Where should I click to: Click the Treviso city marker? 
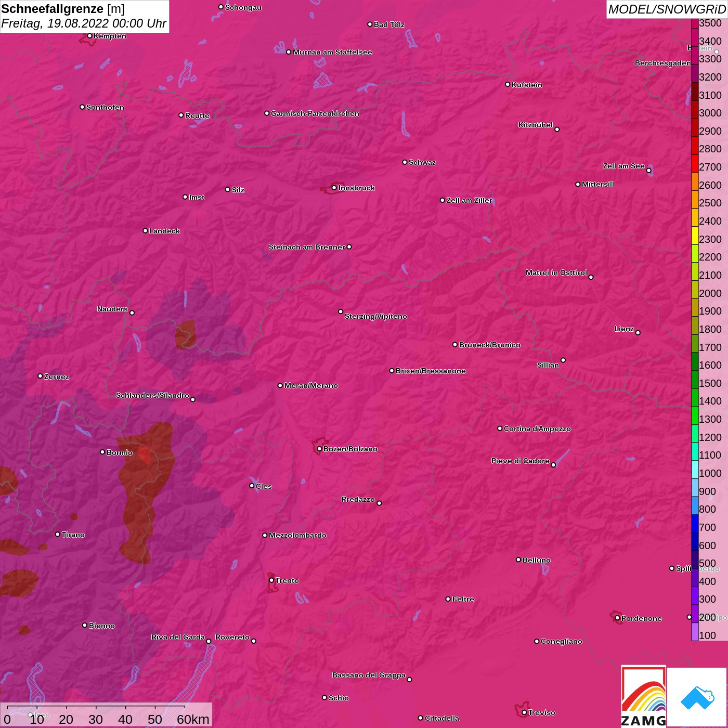pos(524,712)
